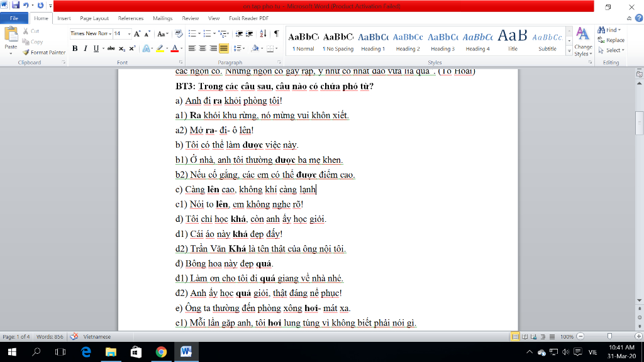Open Google Chrome from the taskbar
Screen dimensions: 644x362
[161, 352]
